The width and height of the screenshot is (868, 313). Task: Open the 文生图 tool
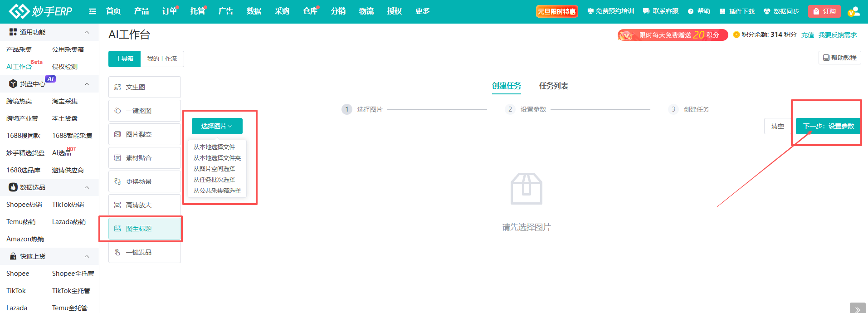click(x=145, y=87)
